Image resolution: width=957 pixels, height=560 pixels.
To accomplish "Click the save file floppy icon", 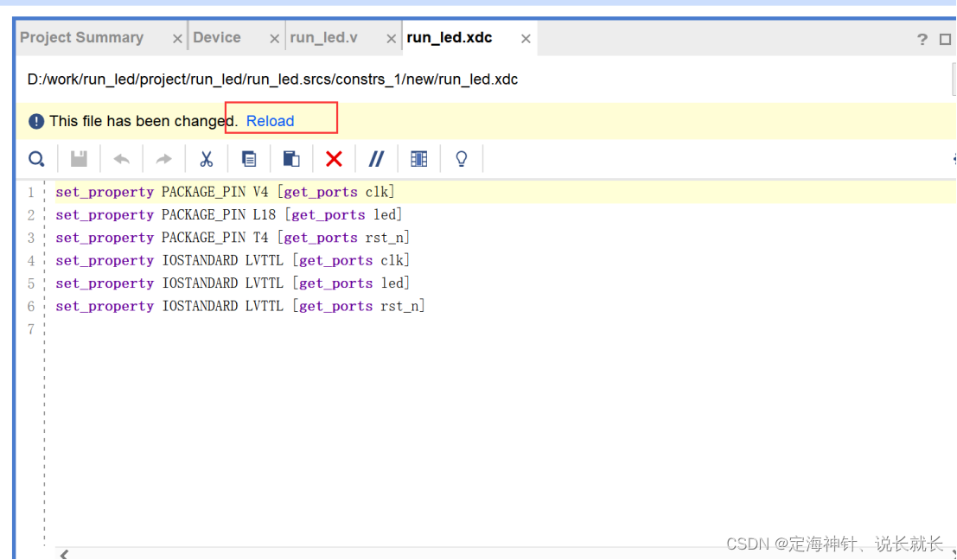I will tap(79, 159).
